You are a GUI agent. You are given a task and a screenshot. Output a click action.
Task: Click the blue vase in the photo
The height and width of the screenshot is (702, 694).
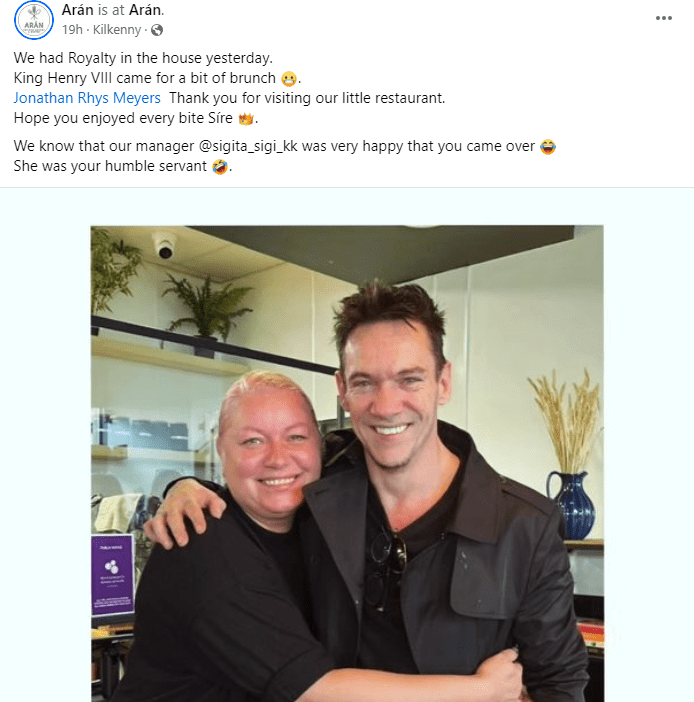coord(572,505)
